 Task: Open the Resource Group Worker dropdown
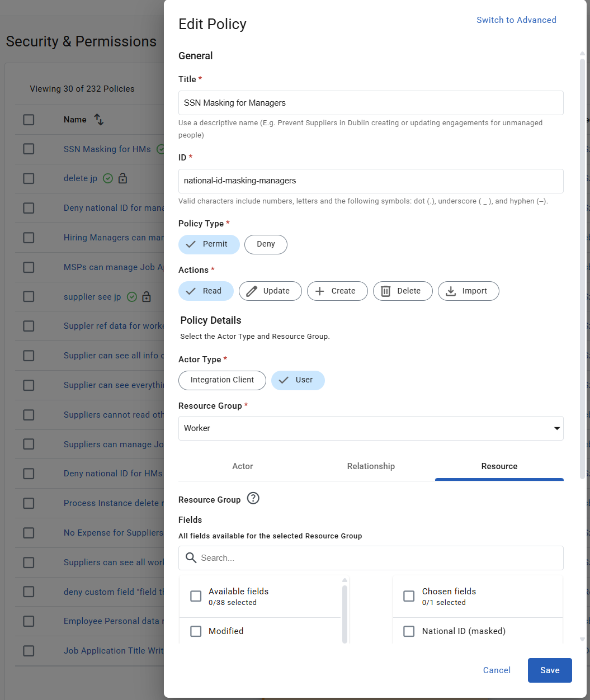pyautogui.click(x=371, y=428)
